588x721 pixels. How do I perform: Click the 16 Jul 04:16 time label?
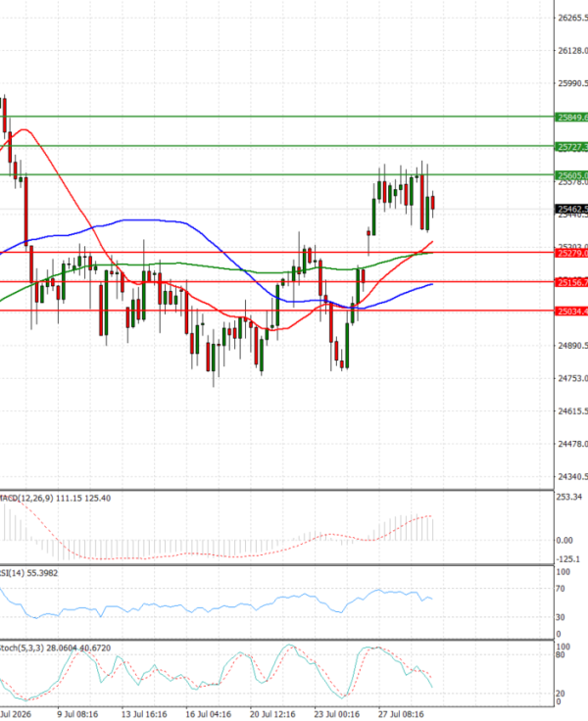[209, 714]
